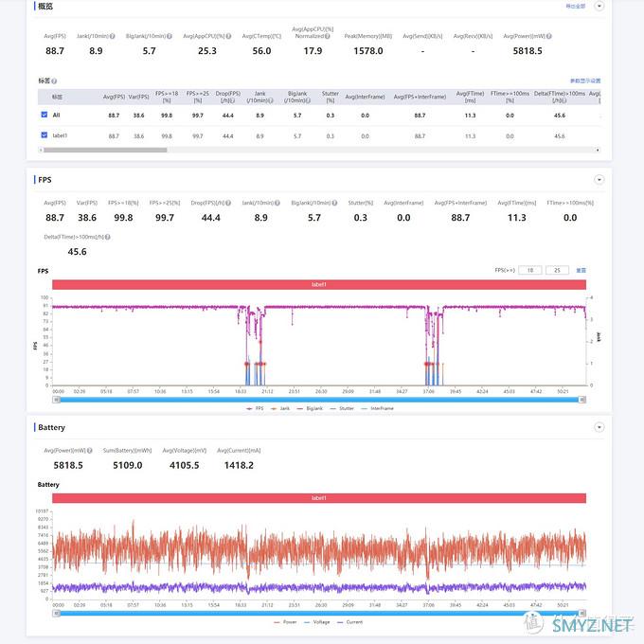
Task: Open help icon beside Avg(Power)[mW] in Battery section
Action: 90,451
